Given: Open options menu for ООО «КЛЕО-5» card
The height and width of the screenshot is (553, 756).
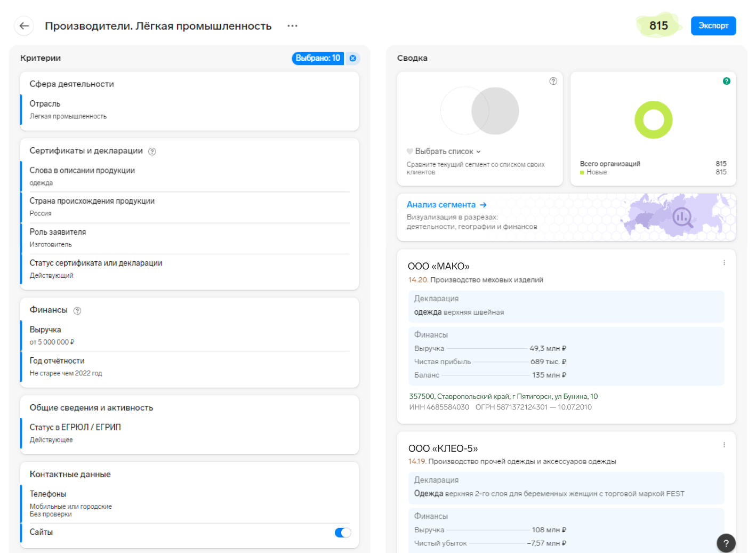Looking at the screenshot, I should pyautogui.click(x=724, y=445).
